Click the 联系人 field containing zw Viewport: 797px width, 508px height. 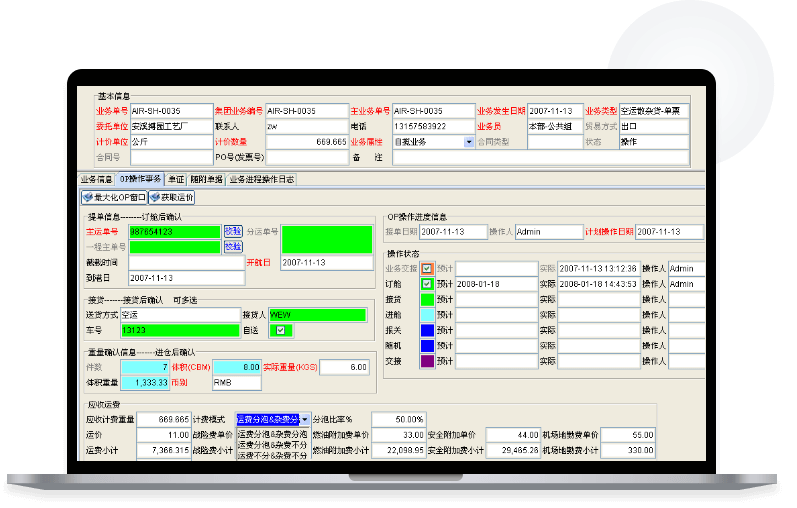coord(307,126)
